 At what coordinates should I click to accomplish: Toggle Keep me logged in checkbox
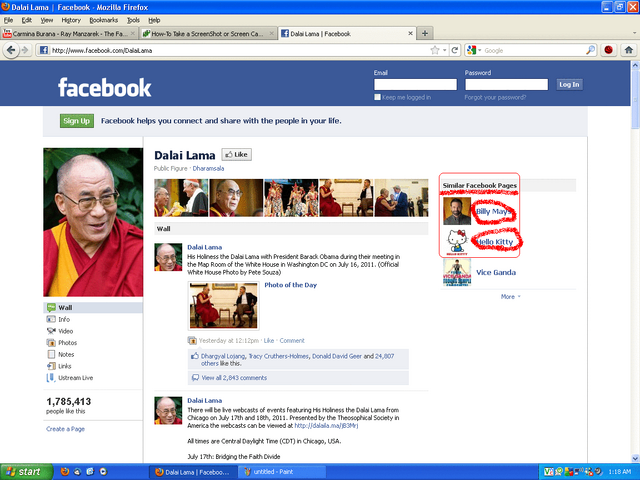click(378, 97)
